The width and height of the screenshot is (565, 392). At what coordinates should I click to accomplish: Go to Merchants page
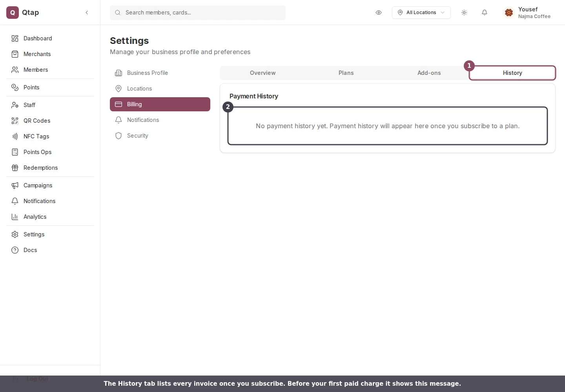(x=50, y=54)
